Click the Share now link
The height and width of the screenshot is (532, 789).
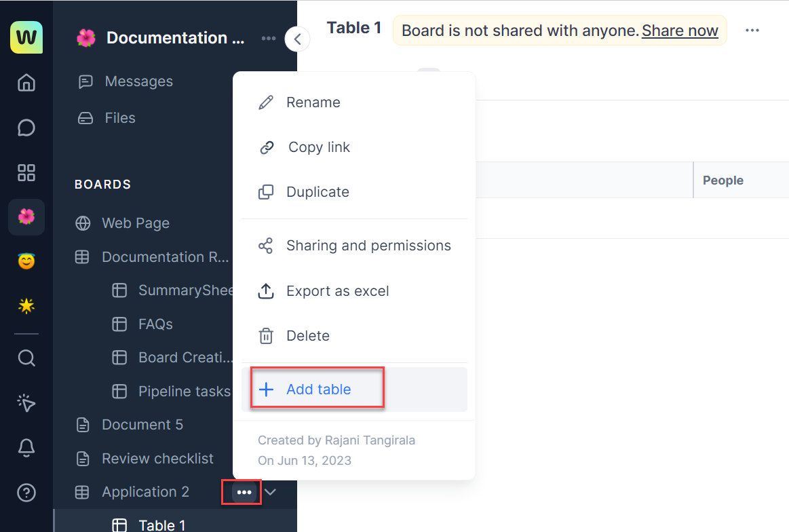pyautogui.click(x=680, y=31)
